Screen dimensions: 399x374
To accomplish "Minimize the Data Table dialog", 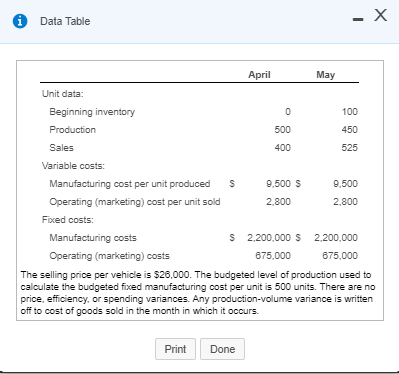I will click(x=358, y=20).
